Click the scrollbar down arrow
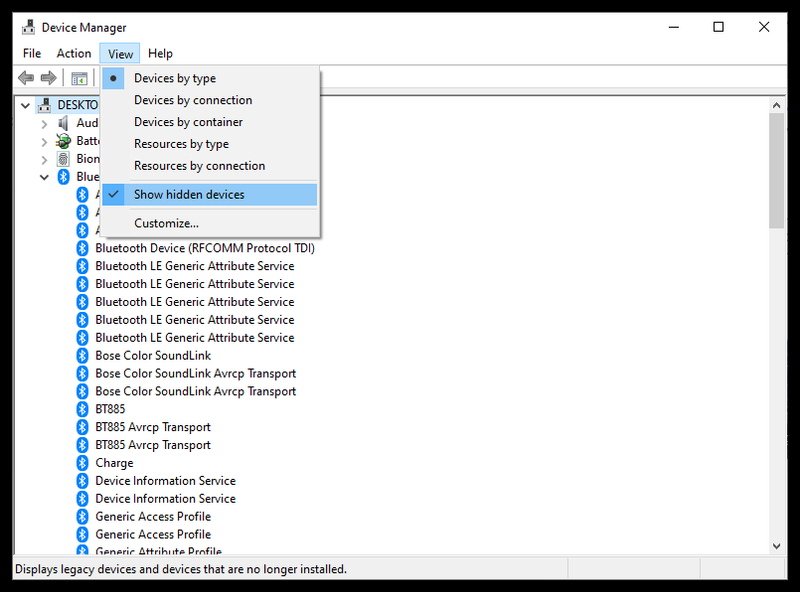Viewport: 800px width, 592px height. tap(776, 546)
